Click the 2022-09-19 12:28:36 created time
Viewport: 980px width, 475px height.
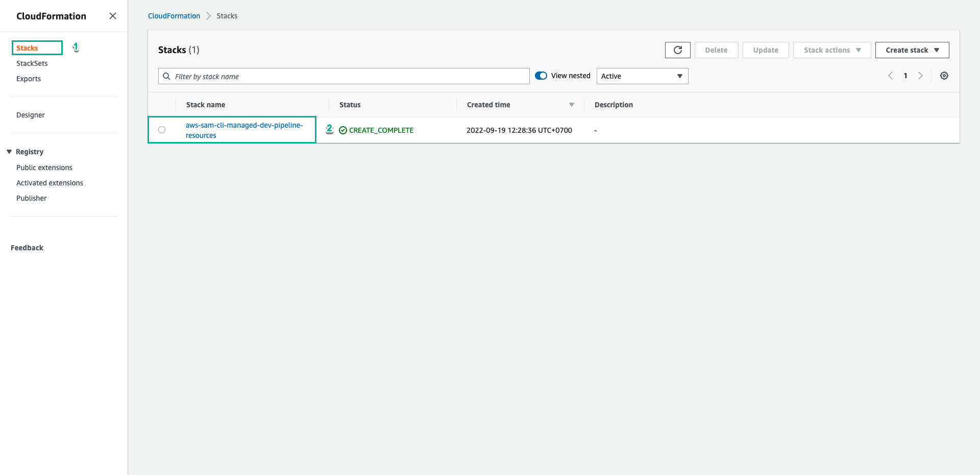pyautogui.click(x=519, y=130)
